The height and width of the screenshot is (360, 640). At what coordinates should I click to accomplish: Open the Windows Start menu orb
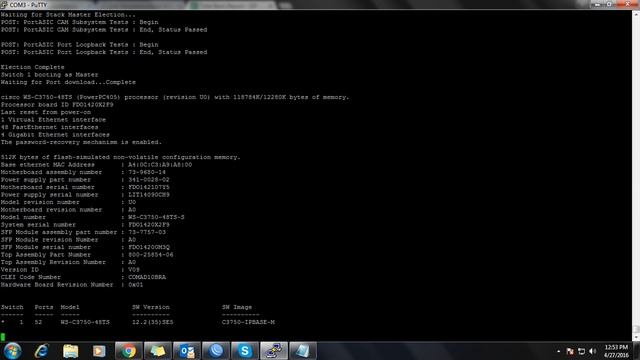tap(12, 351)
